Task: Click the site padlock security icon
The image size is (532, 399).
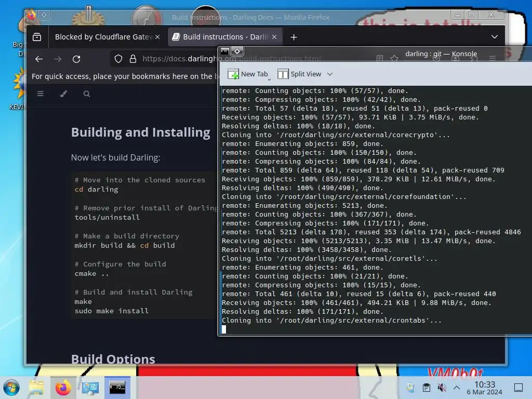Action: (x=133, y=59)
